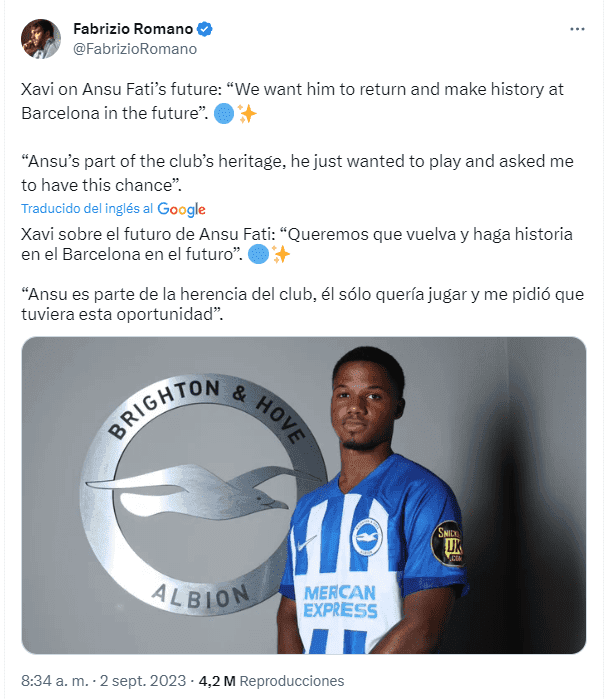Click the Google logo by the translation label

pos(182,209)
